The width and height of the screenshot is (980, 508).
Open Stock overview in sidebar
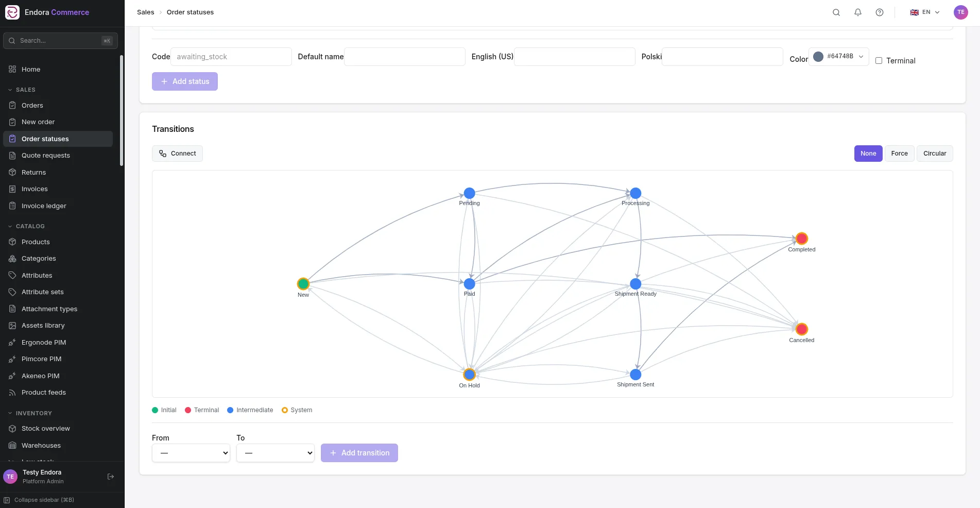[58, 429]
